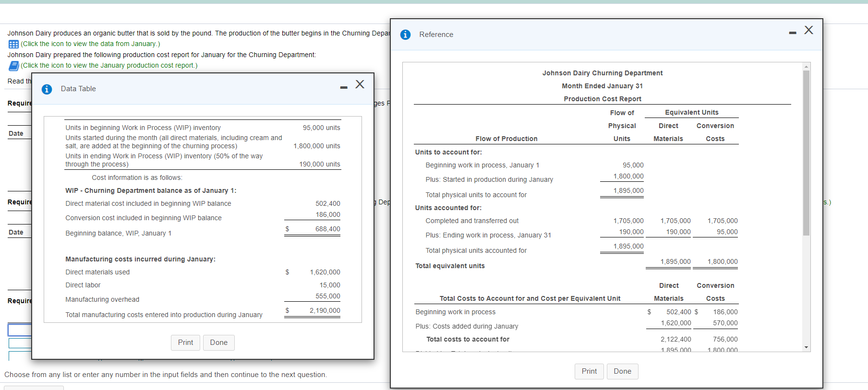Select the 15,000 direct labor value
Screen dimensions: 868x390
click(x=330, y=285)
